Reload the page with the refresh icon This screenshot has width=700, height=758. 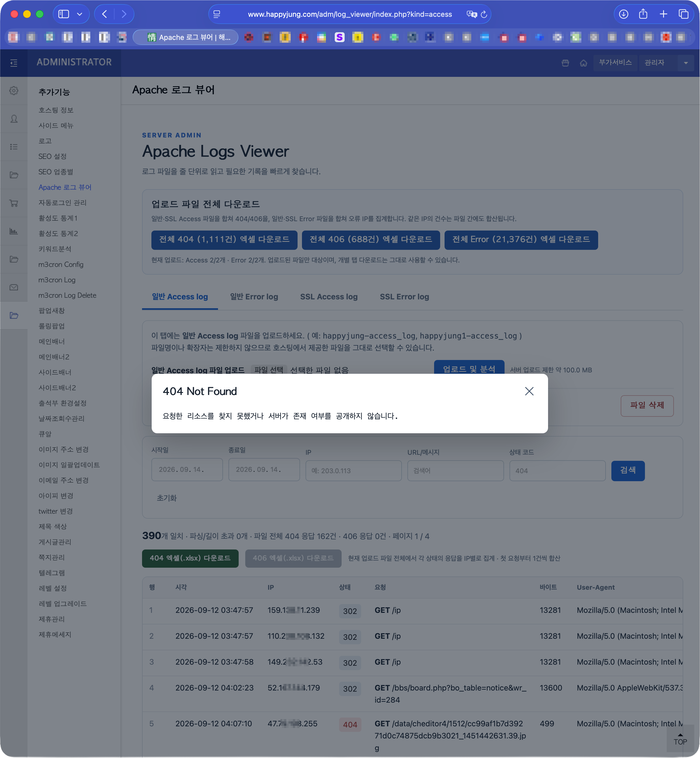point(484,14)
